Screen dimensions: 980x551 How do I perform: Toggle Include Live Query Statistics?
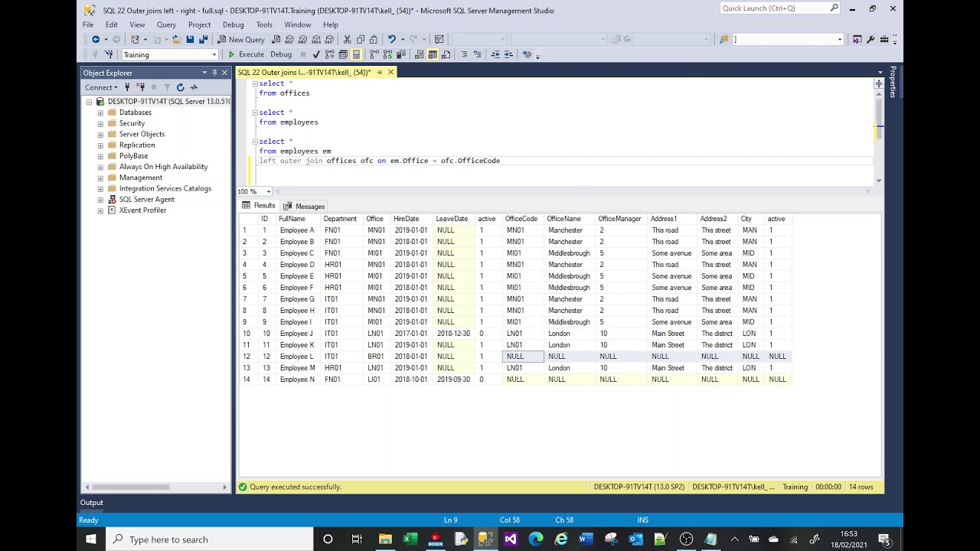tap(387, 54)
